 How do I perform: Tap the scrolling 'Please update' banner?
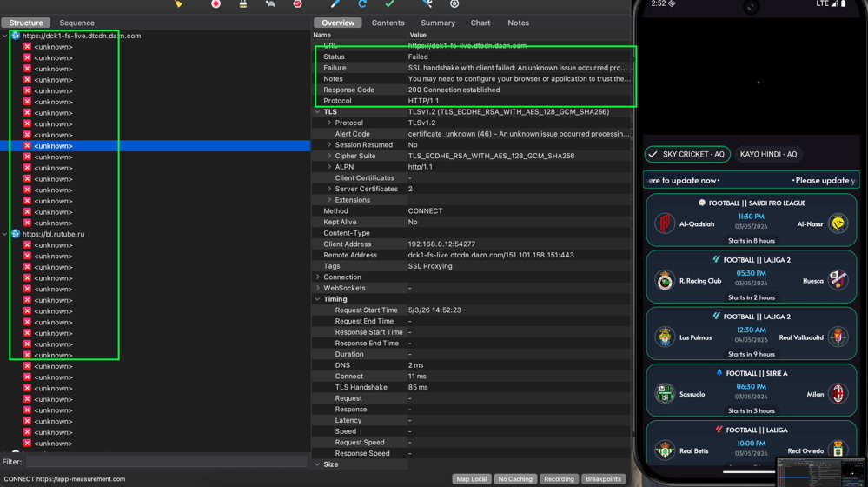click(752, 180)
